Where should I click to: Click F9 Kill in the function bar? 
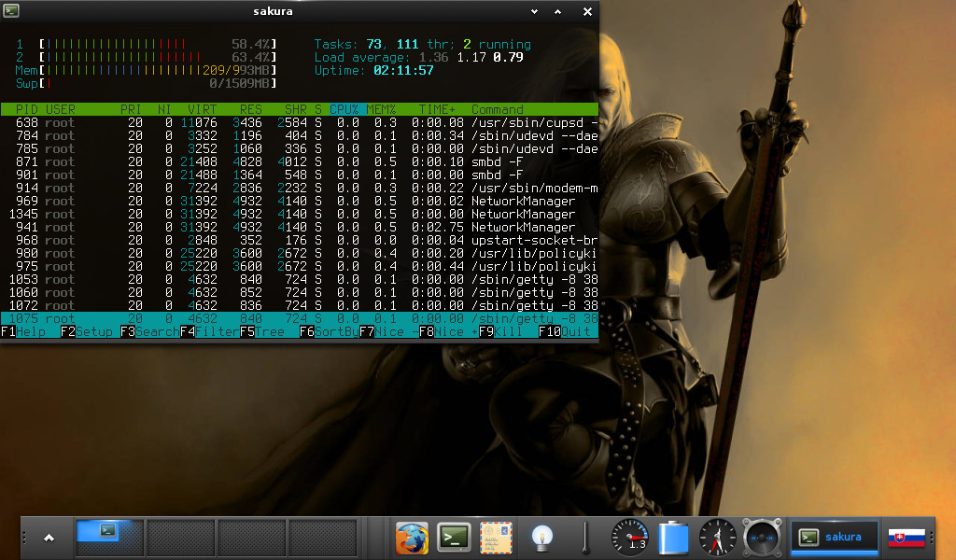click(501, 331)
